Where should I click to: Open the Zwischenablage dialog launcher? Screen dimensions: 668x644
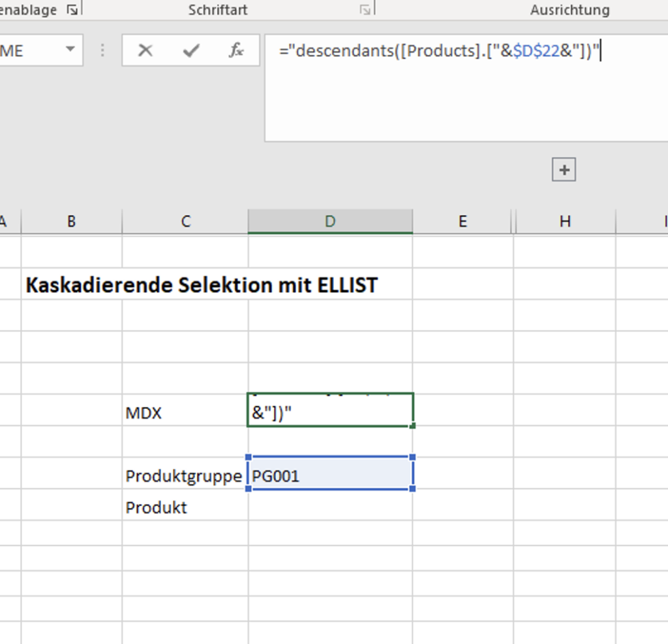[x=72, y=10]
